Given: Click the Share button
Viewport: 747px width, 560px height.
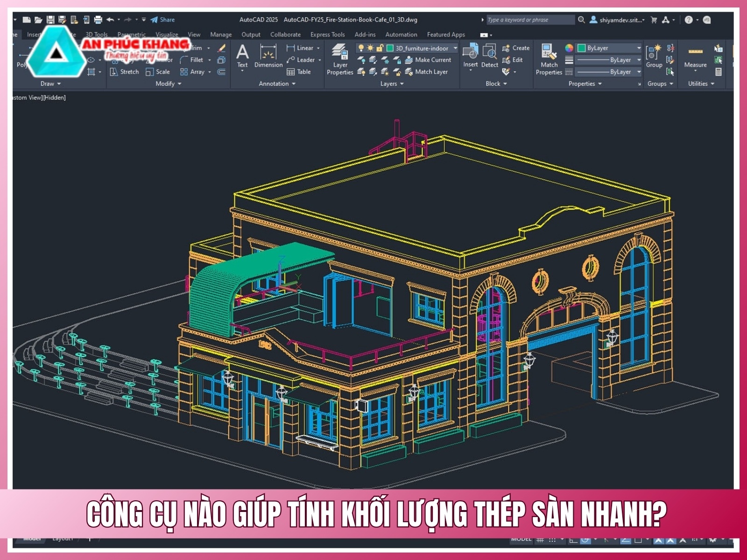Looking at the screenshot, I should coord(162,20).
